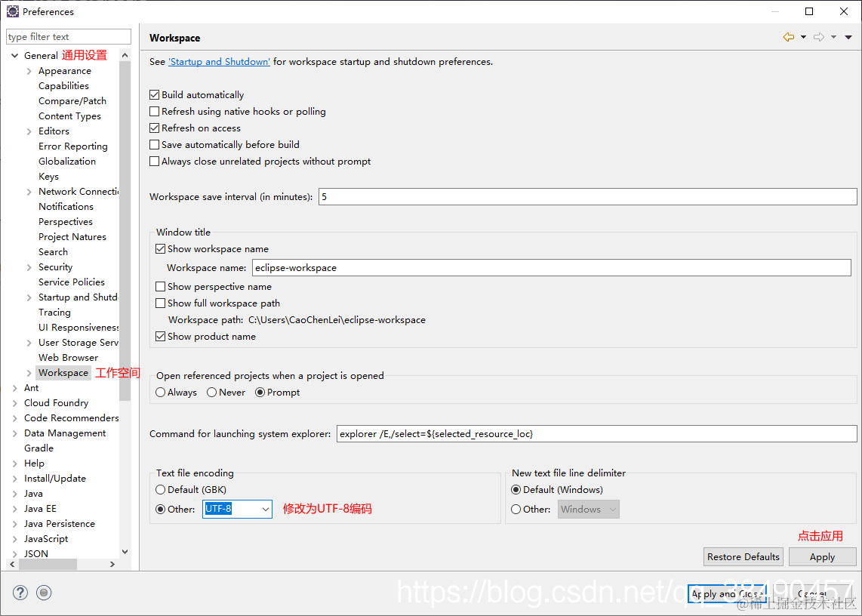Select Web Browser preference page
The width and height of the screenshot is (862, 616).
pyautogui.click(x=68, y=358)
